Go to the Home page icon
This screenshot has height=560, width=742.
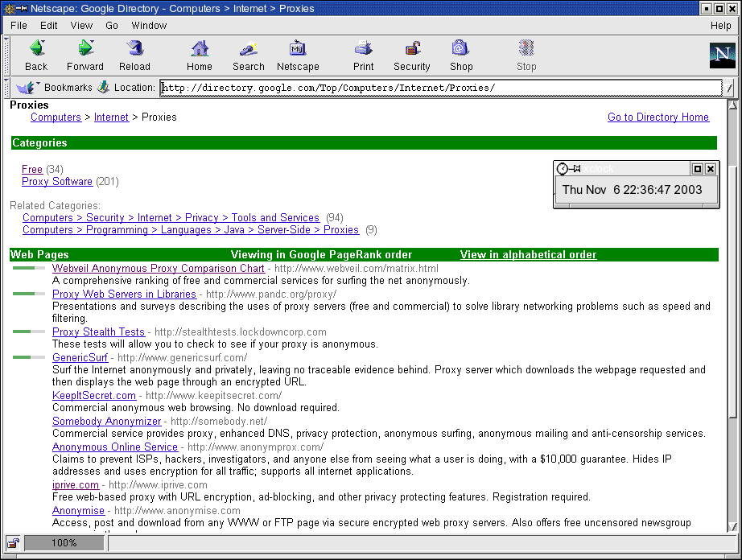pyautogui.click(x=200, y=48)
